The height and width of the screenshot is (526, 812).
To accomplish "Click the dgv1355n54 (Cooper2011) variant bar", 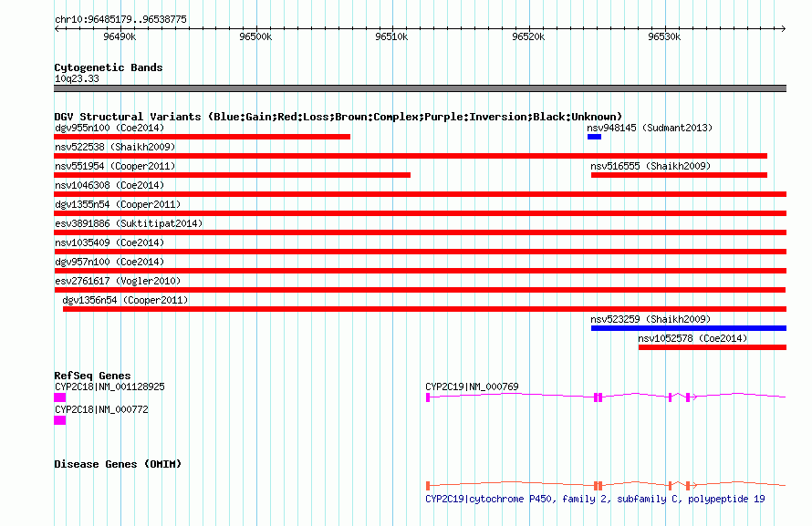I will 420,213.
